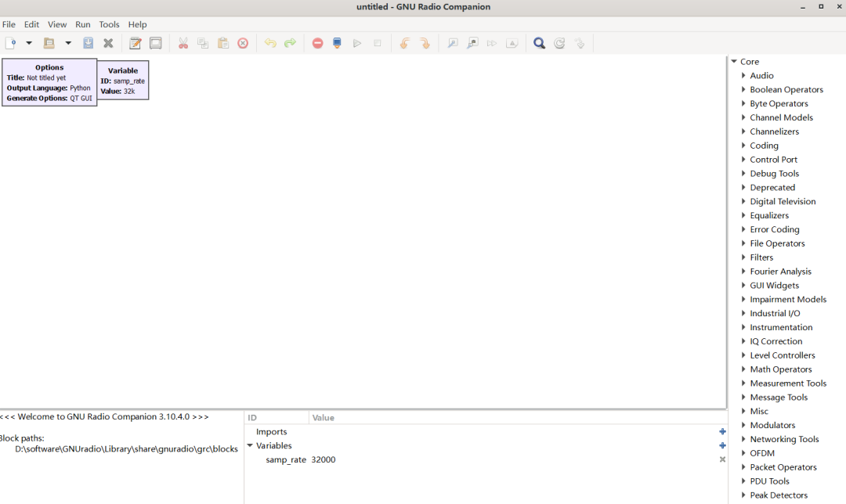Toggle the variable editor panel icon
Screen dimensions: 846x504
click(x=136, y=43)
